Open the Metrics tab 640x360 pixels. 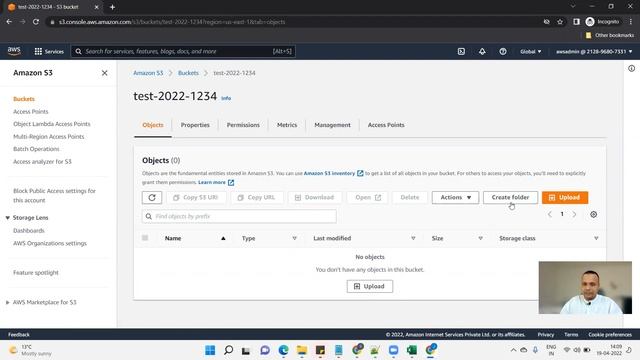[287, 125]
